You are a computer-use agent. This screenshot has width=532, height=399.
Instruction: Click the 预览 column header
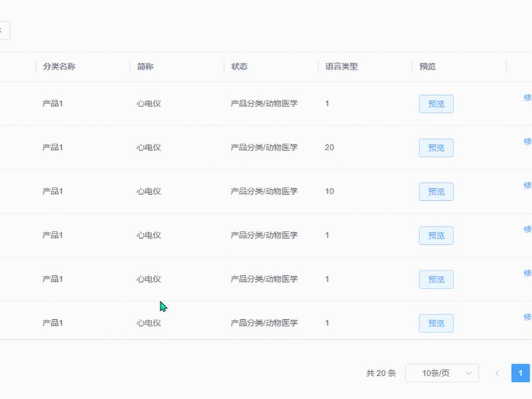pyautogui.click(x=428, y=66)
